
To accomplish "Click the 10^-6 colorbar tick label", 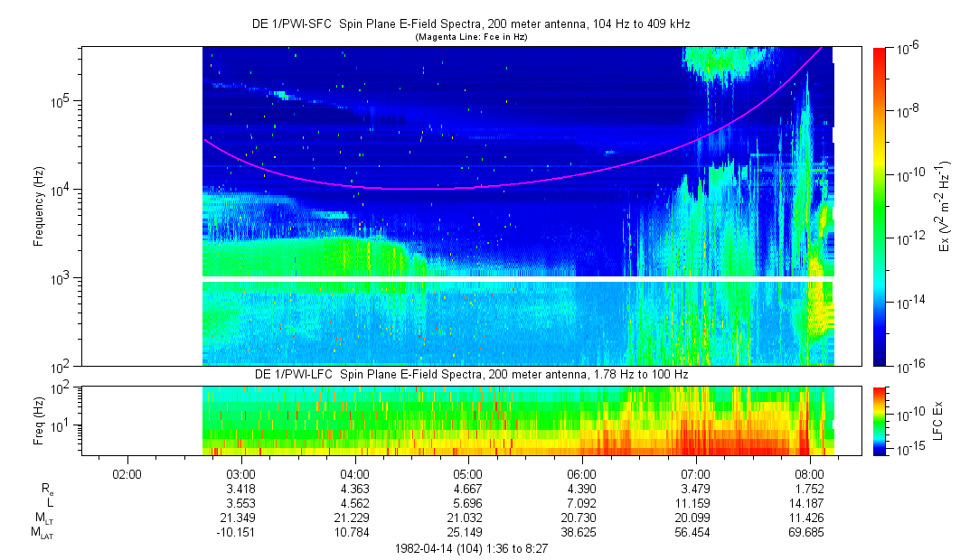I will click(909, 50).
